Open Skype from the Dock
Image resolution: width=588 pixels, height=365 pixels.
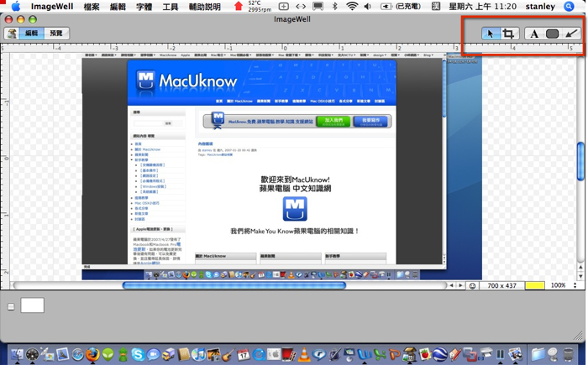point(138,354)
